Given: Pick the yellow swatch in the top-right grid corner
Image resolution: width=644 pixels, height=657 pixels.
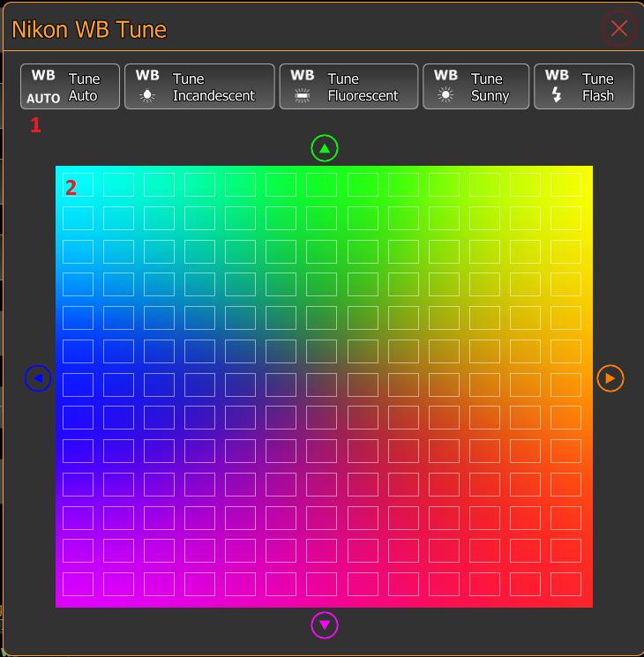Looking at the screenshot, I should (565, 185).
